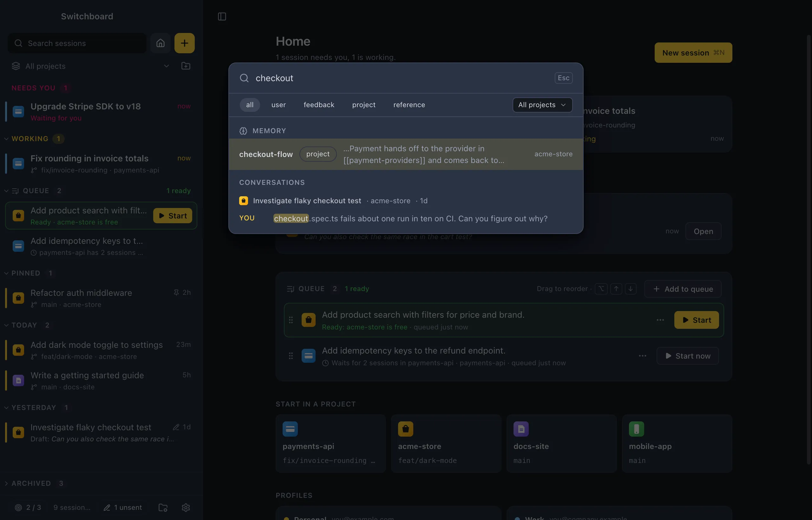This screenshot has width=812, height=520.
Task: Click docs-site project card icon
Action: pos(521,429)
